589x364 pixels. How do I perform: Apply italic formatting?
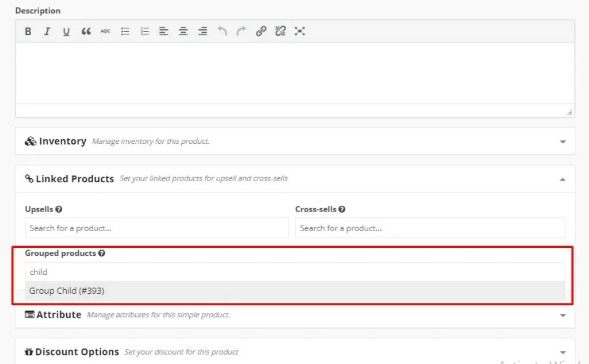(x=47, y=31)
